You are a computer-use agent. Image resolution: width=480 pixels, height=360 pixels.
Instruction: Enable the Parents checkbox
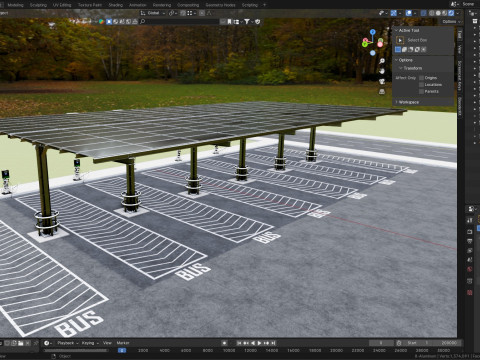click(421, 91)
